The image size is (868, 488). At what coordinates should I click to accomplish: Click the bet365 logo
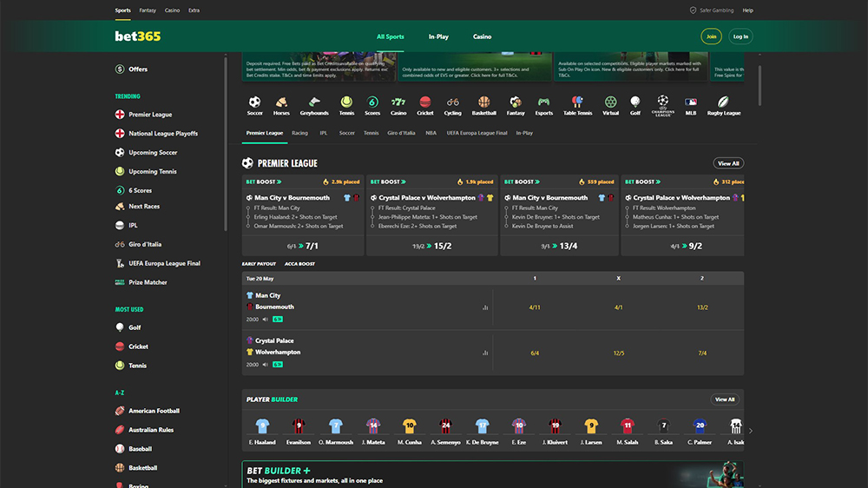tap(138, 36)
